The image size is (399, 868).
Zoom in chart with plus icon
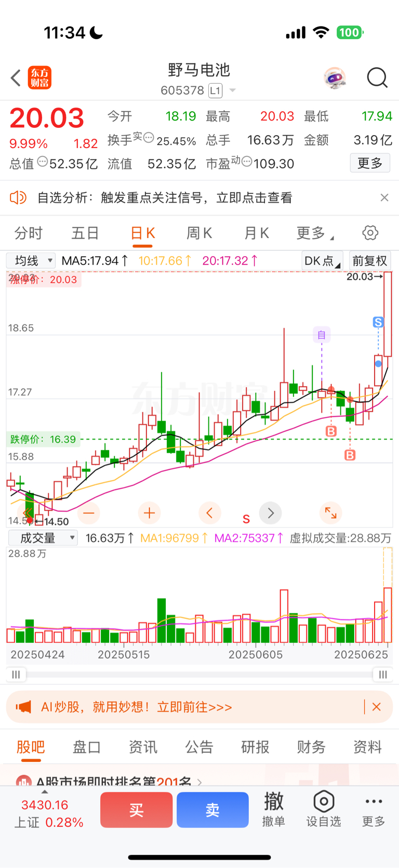(x=149, y=513)
